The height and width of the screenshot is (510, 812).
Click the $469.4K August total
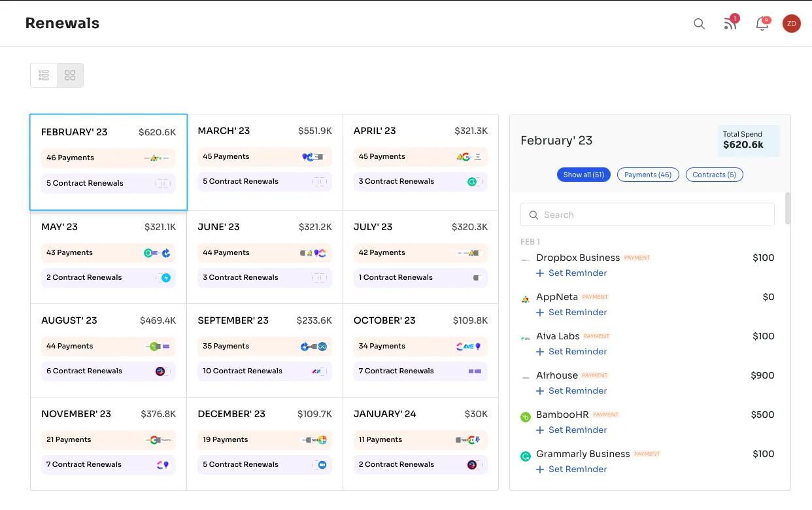pos(158,320)
